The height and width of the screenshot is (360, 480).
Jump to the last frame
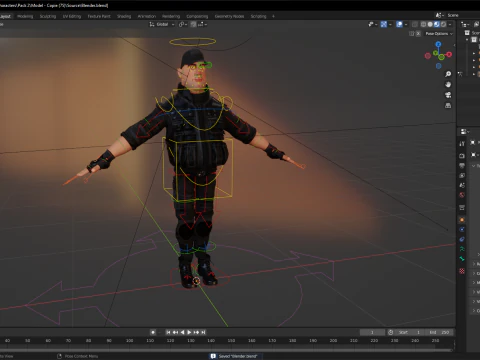point(203,332)
